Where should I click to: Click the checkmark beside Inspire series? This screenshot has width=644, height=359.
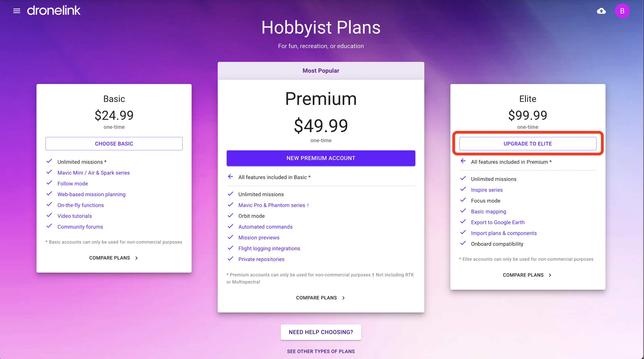[463, 189]
